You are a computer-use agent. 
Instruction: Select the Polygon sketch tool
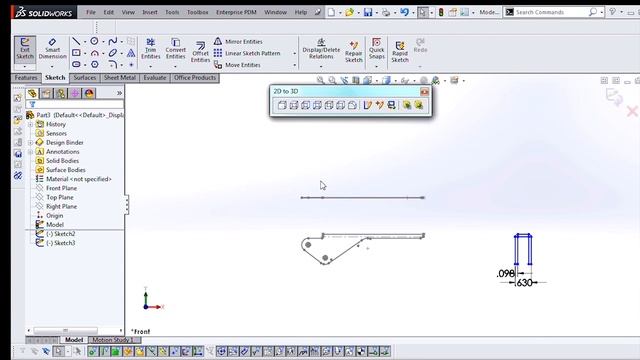(x=95, y=64)
